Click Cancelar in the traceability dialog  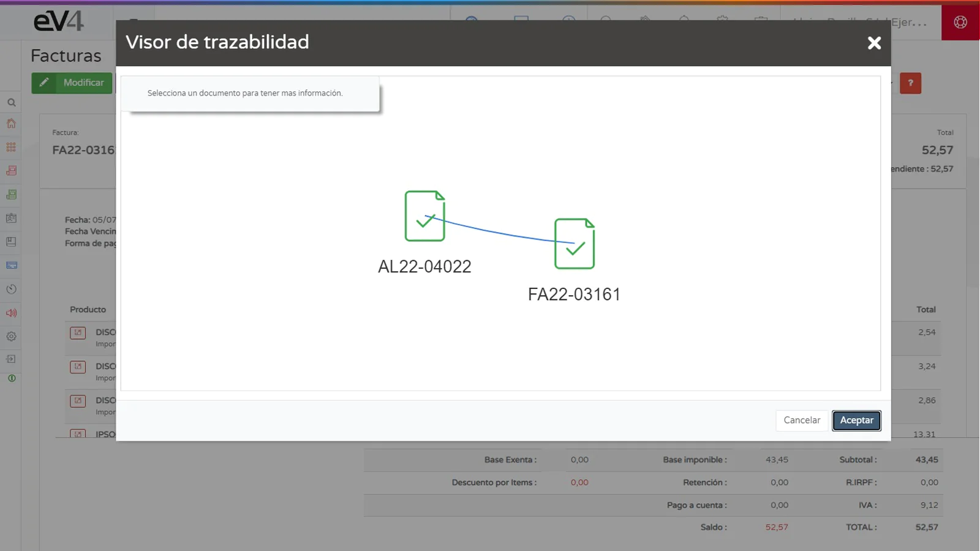pyautogui.click(x=802, y=420)
